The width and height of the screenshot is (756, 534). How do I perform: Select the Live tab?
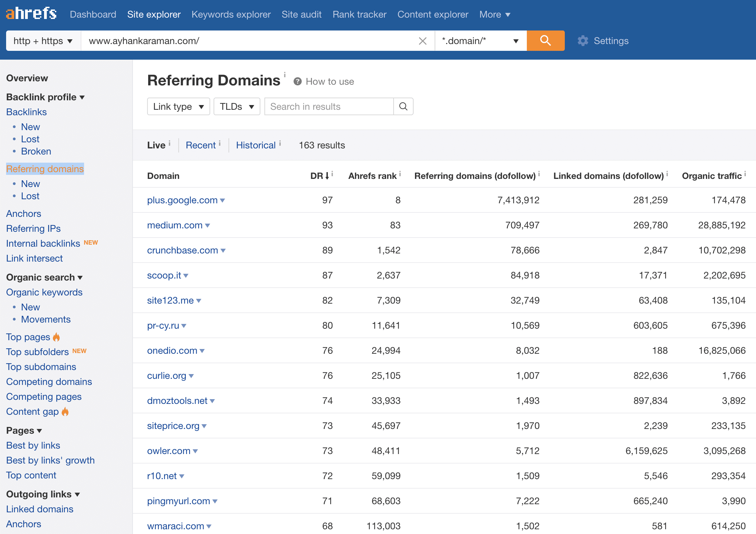coord(156,145)
